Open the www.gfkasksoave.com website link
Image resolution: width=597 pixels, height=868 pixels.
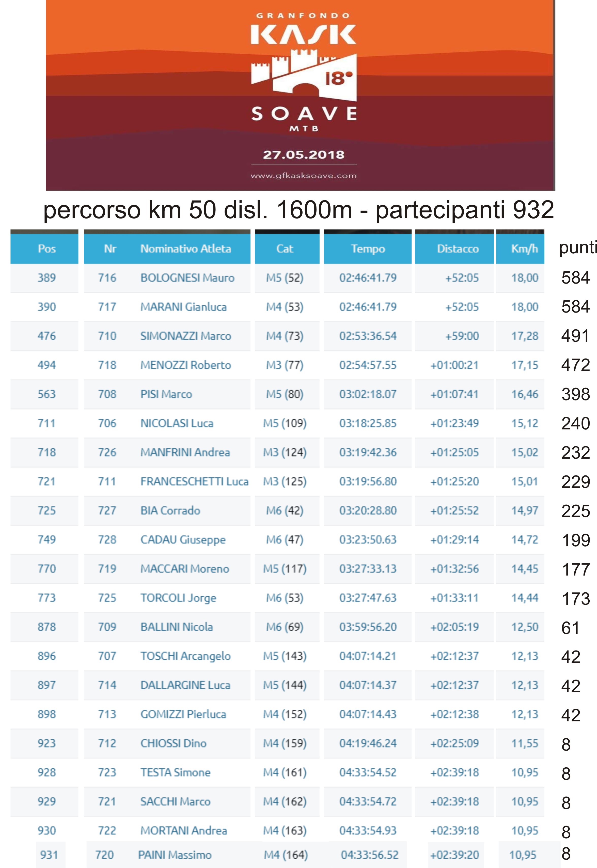[x=304, y=176]
